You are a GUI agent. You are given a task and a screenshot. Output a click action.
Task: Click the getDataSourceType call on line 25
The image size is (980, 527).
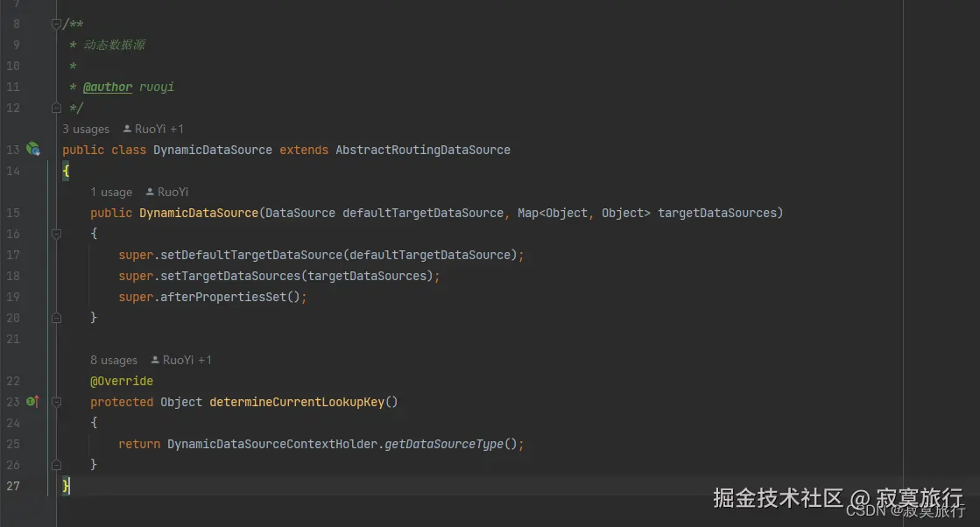(x=444, y=444)
